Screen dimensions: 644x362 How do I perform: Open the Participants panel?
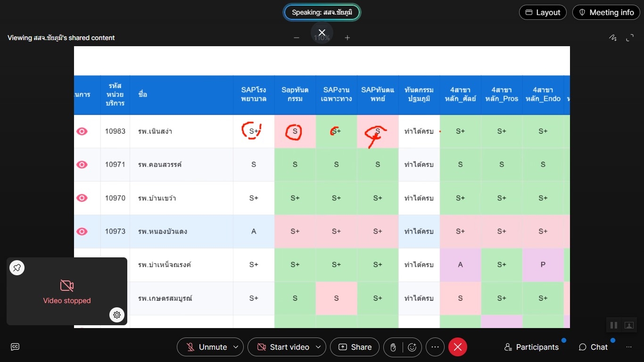[531, 347]
